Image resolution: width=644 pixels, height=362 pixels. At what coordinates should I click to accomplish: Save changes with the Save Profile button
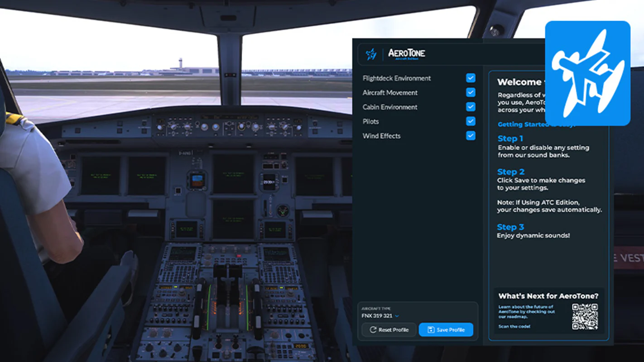(x=446, y=330)
